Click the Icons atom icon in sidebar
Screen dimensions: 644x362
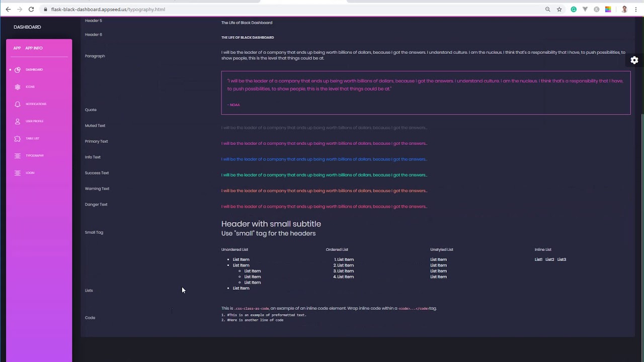pyautogui.click(x=18, y=87)
